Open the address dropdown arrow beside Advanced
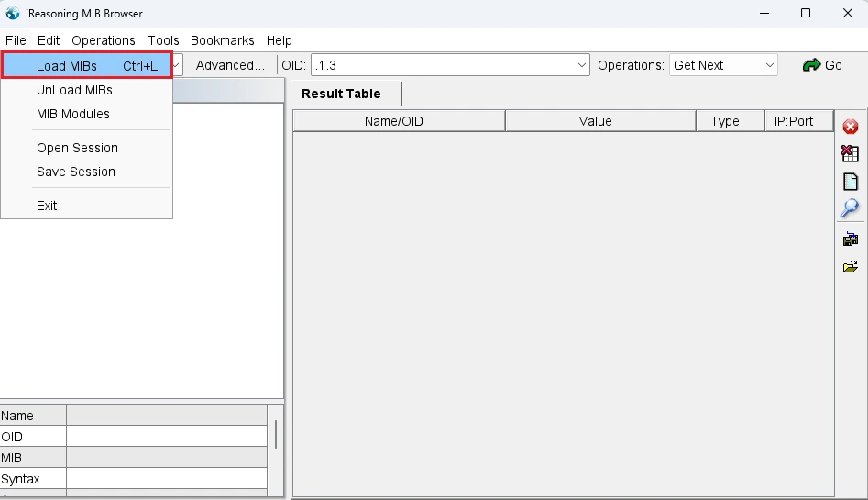The width and height of the screenshot is (868, 500). [x=176, y=65]
